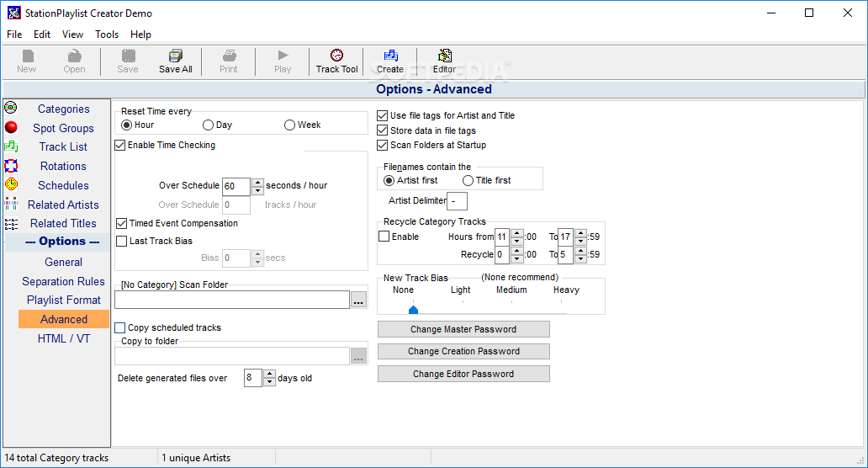
Task: Set New Track Bias slider to Heavy
Action: [561, 309]
